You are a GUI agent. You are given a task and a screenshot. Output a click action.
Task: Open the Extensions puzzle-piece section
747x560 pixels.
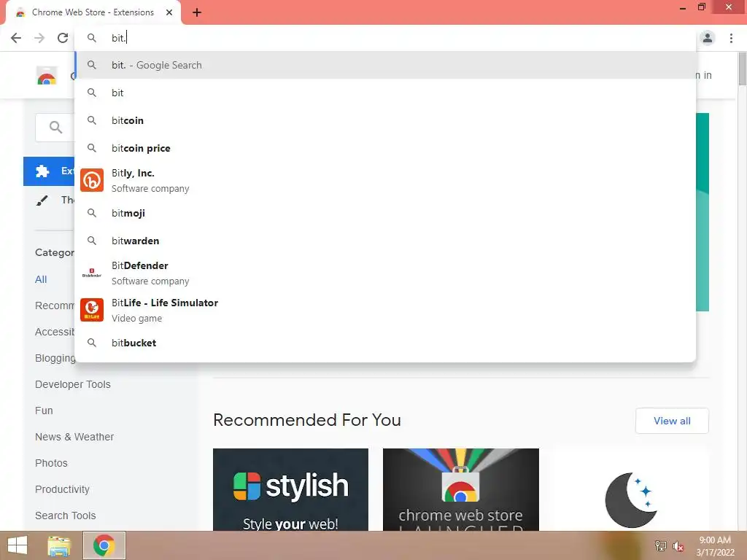(49, 171)
